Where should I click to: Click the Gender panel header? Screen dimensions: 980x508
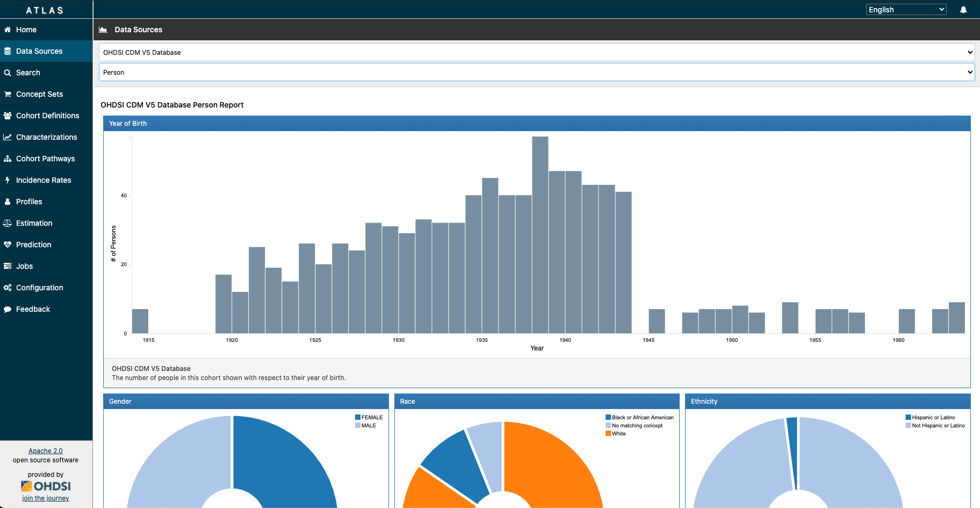point(246,401)
